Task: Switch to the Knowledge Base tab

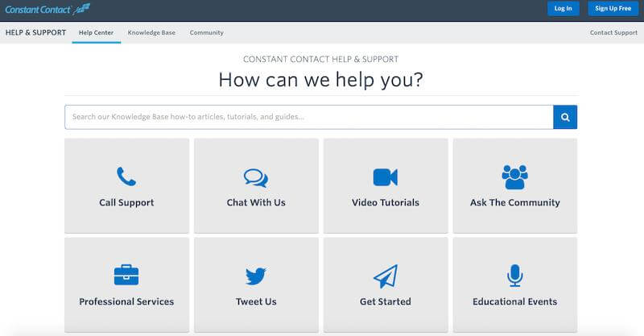Action: tap(151, 33)
